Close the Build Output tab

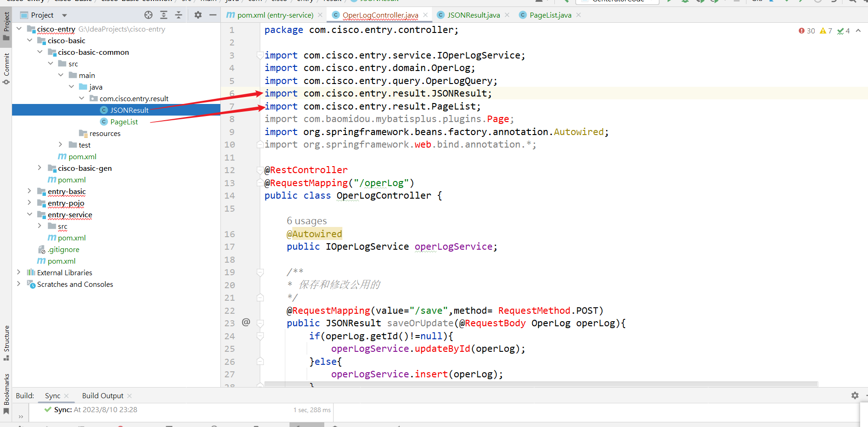129,396
